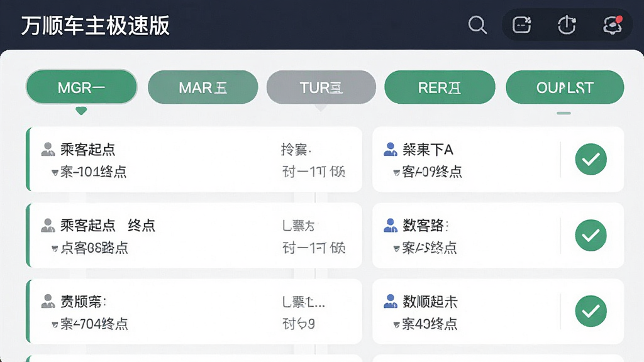Select the MGR tab
This screenshot has height=362, width=644.
click(81, 87)
